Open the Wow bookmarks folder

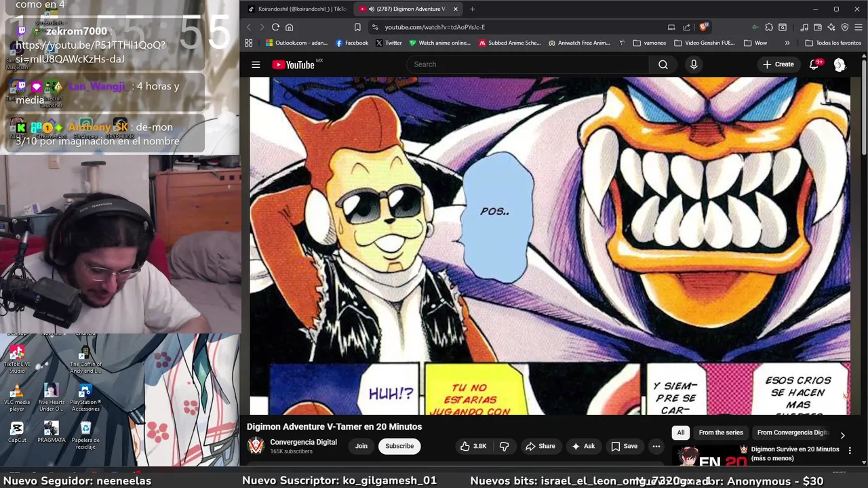coord(755,43)
